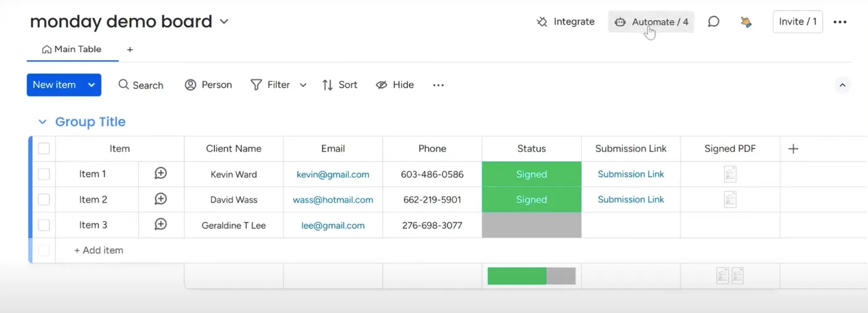The image size is (868, 313).
Task: Click the Phone column header
Action: (x=432, y=149)
